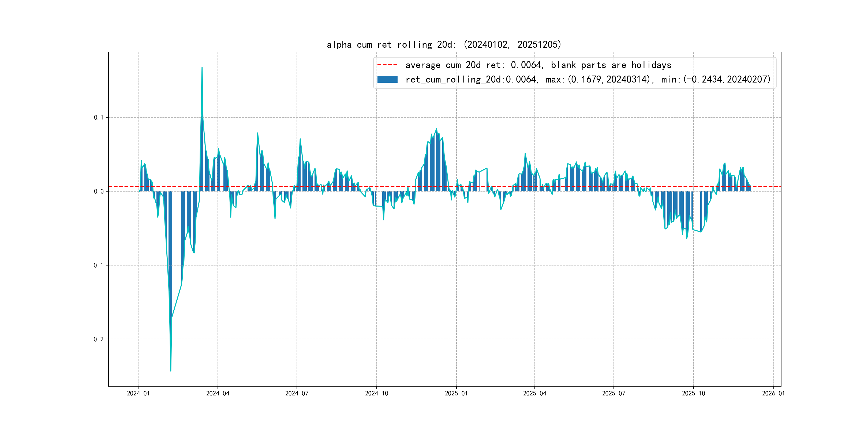Click the 0.1 y-axis tick label
This screenshot has height=434, width=868.
point(98,117)
